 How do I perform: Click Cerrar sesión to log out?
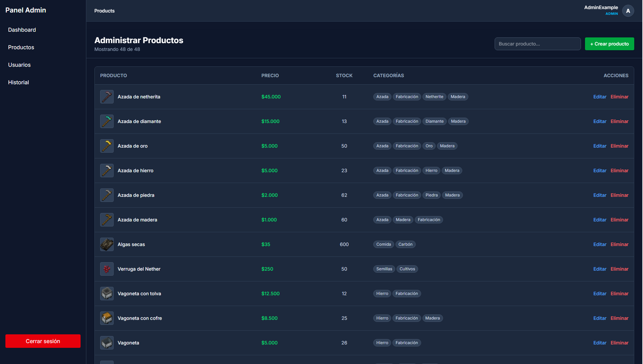(43, 341)
